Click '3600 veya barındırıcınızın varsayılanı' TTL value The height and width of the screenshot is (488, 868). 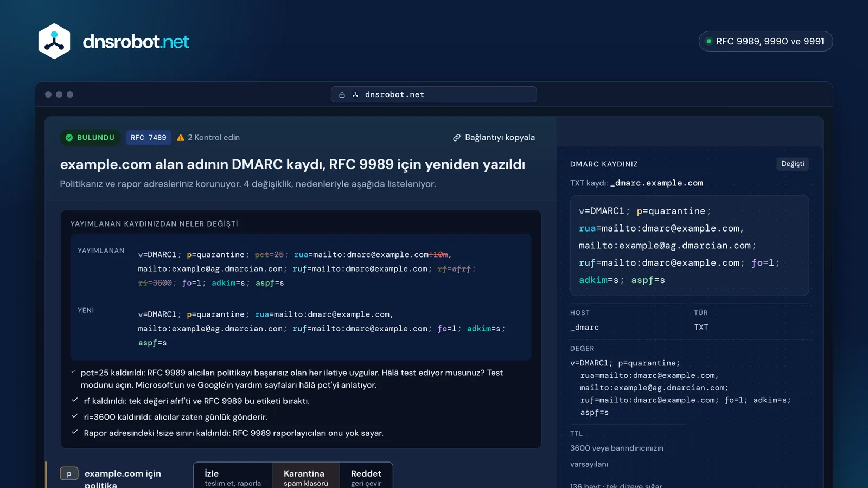point(617,456)
